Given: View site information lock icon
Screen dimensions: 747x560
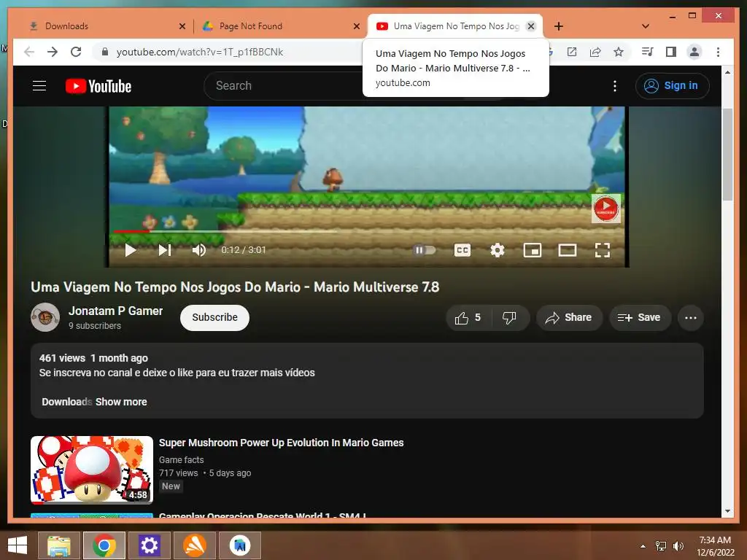Looking at the screenshot, I should coord(105,52).
